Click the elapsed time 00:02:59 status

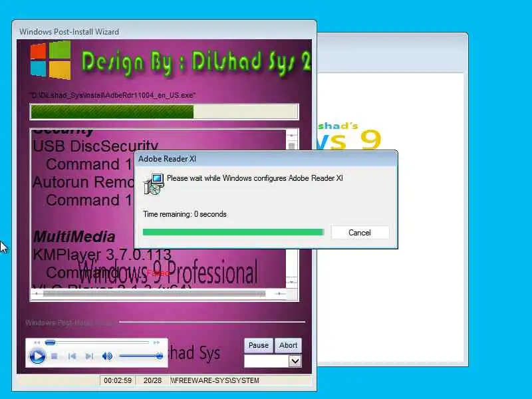tap(118, 380)
